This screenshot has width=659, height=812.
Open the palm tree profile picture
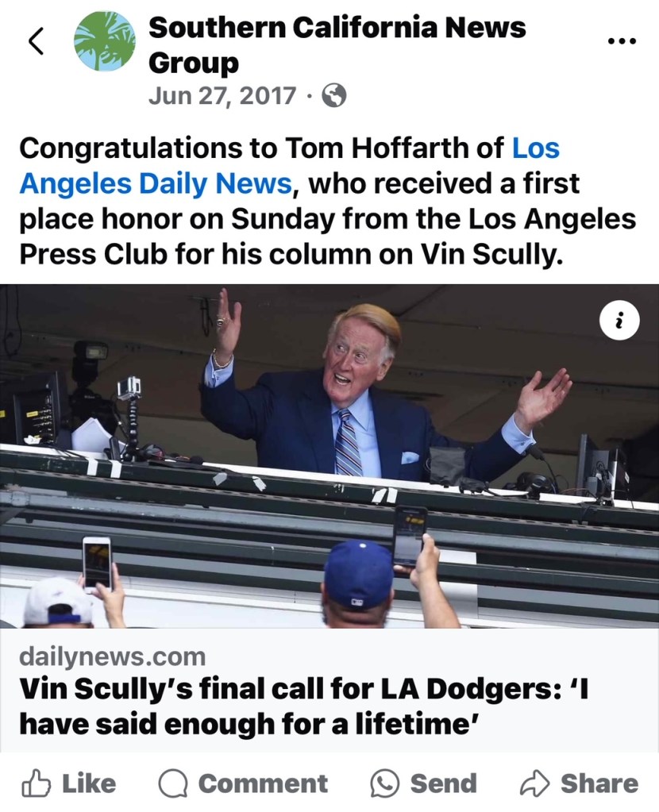[x=104, y=42]
